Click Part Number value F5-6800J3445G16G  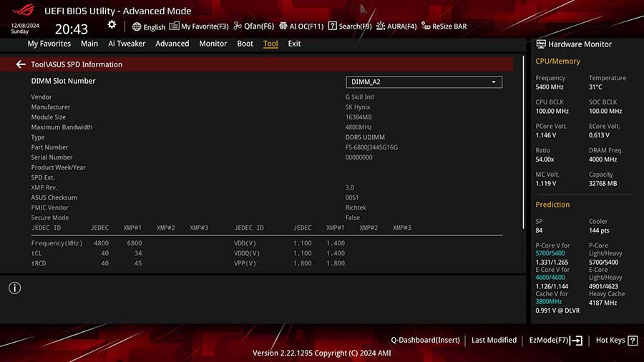[371, 147]
